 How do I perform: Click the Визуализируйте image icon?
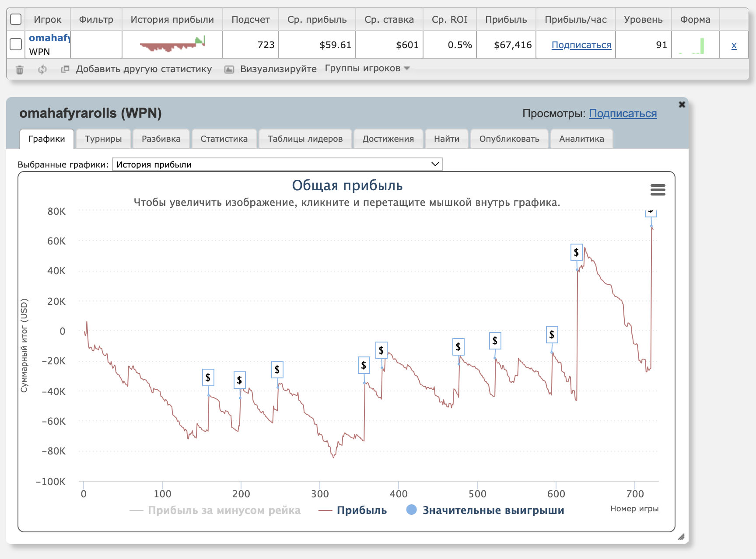coord(229,70)
